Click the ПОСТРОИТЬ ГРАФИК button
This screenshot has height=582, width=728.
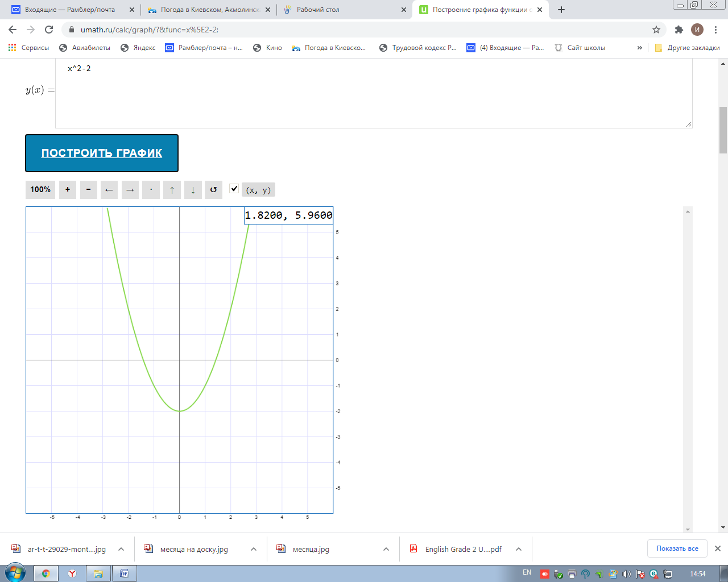tap(102, 153)
